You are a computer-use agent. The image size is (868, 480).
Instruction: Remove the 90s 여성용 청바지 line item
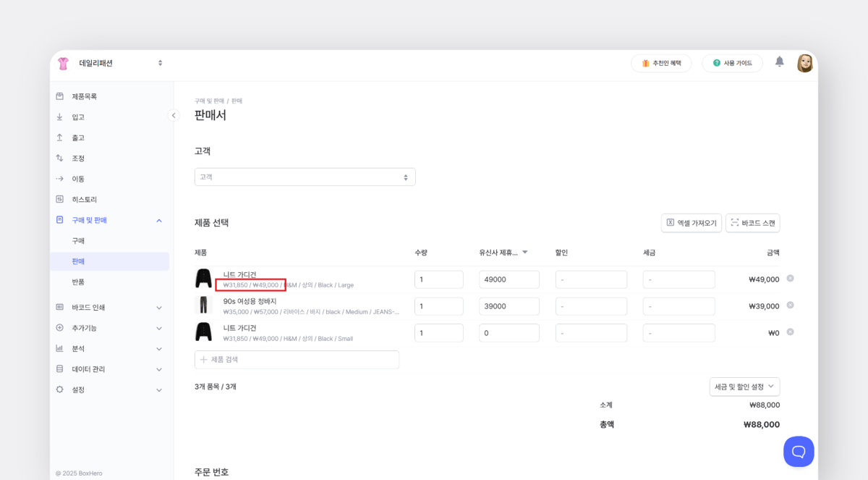point(790,306)
